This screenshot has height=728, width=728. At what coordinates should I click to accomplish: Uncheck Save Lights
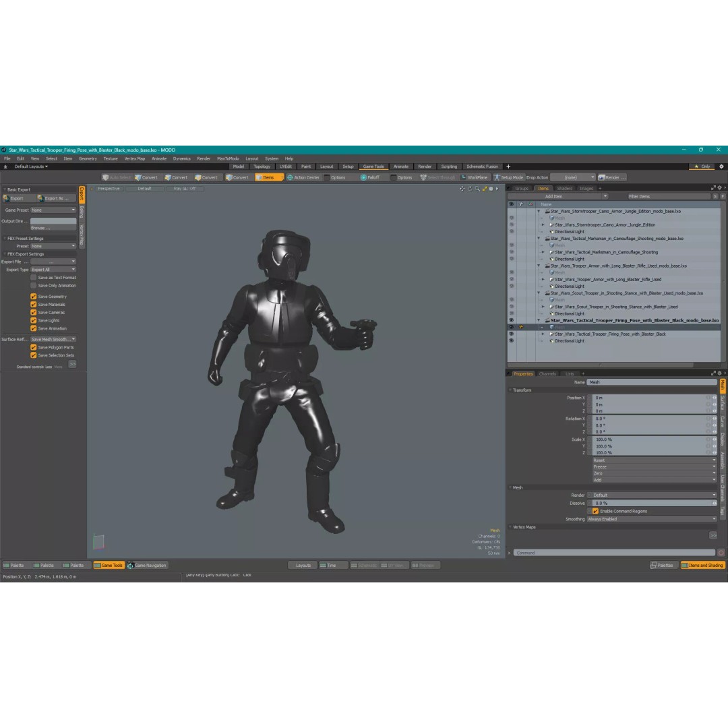(x=34, y=320)
